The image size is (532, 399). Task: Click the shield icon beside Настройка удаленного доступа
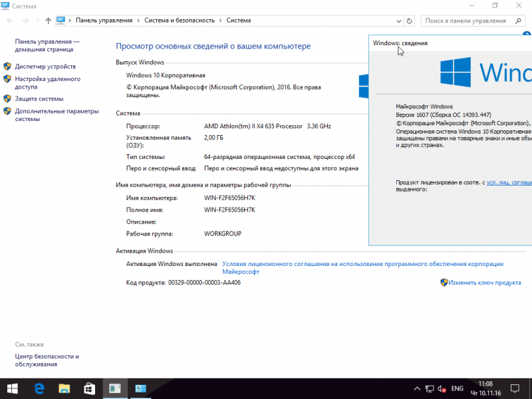7,78
